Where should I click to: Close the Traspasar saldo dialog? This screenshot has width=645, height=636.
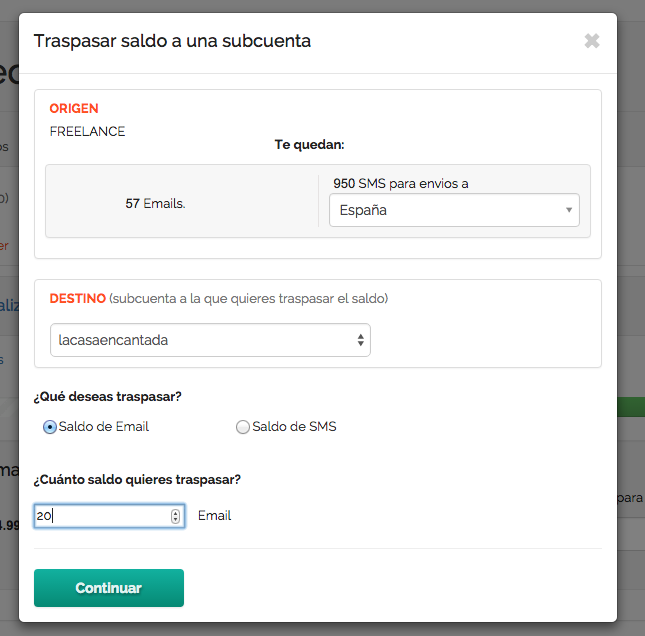pos(592,41)
